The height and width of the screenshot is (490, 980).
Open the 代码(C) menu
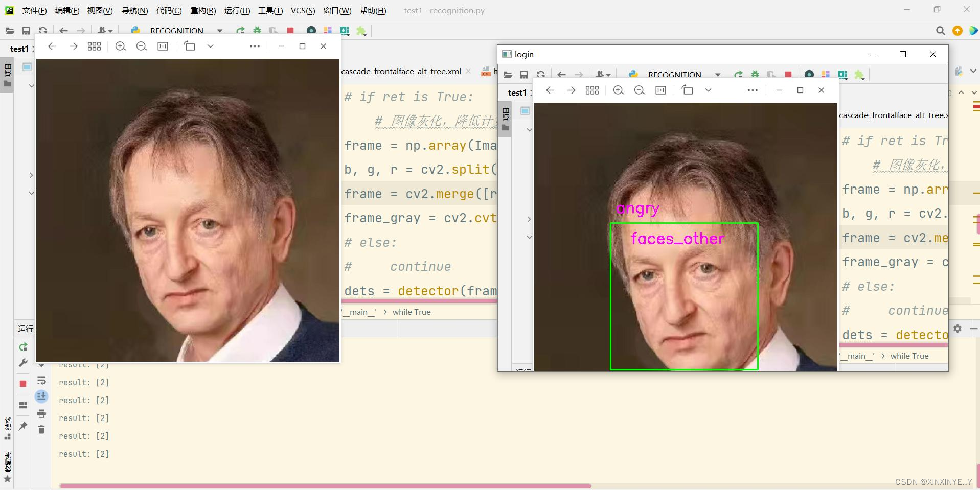[x=169, y=11]
